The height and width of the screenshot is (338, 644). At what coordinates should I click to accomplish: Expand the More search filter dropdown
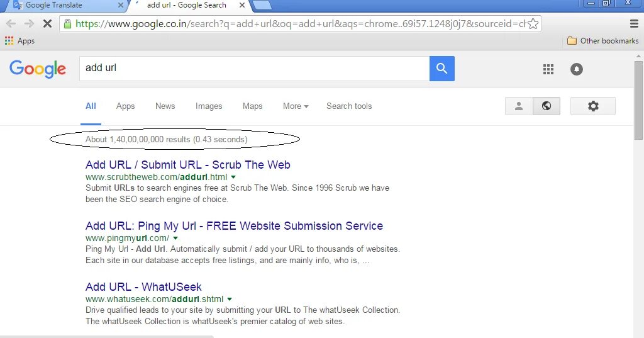coord(296,106)
